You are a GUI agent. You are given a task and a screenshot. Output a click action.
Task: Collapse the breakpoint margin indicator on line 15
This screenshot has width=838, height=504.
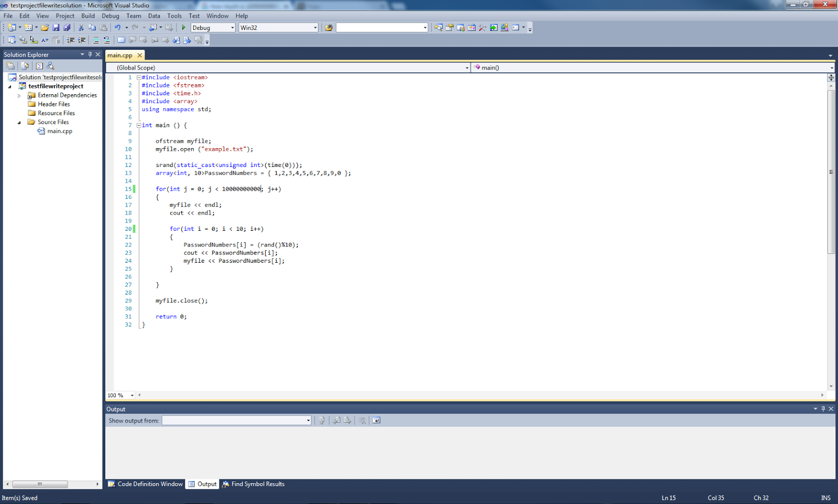[x=134, y=189]
